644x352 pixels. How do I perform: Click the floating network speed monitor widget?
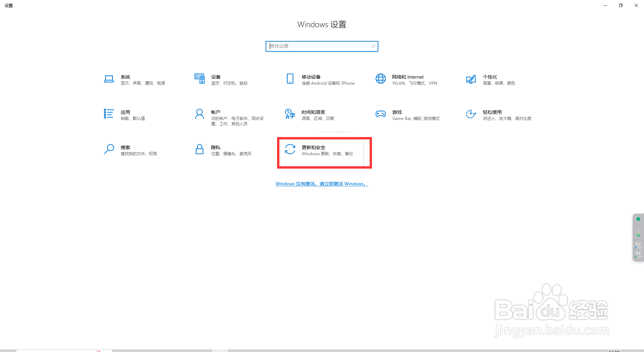pyautogui.click(x=638, y=237)
